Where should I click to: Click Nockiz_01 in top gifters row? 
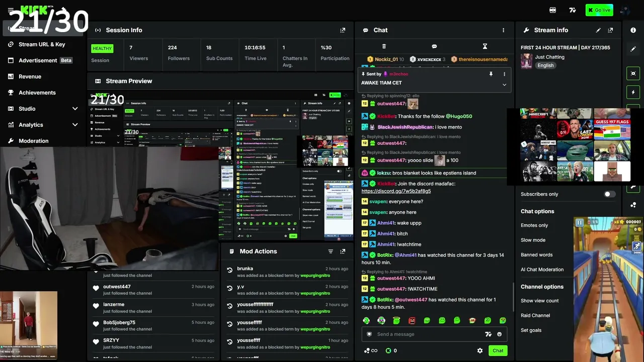point(386,59)
